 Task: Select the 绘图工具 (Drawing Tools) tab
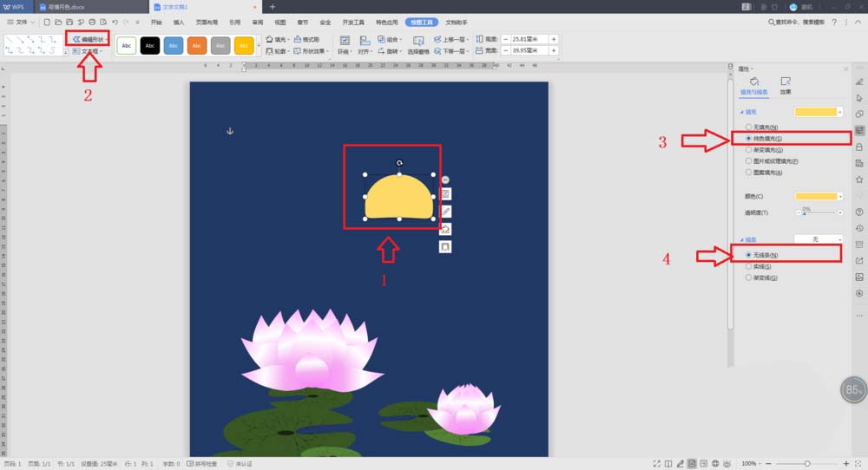(x=421, y=23)
